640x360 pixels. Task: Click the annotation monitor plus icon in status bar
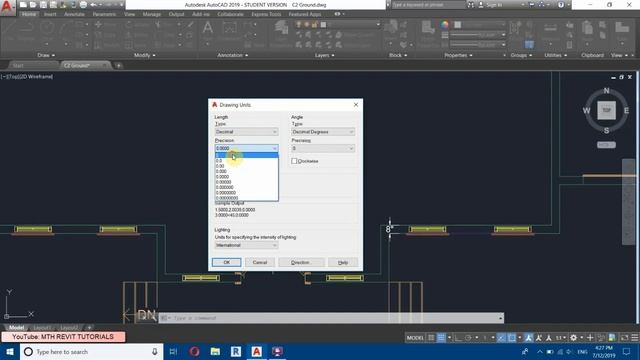(590, 338)
